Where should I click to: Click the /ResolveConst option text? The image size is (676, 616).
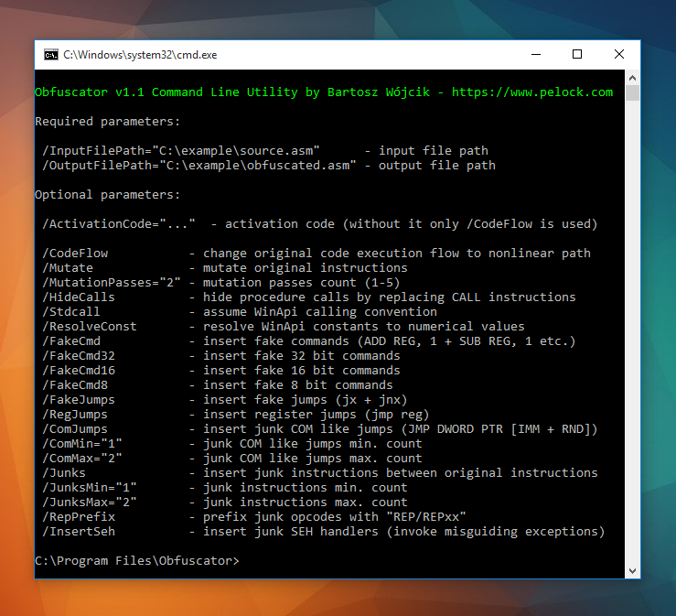[90, 327]
